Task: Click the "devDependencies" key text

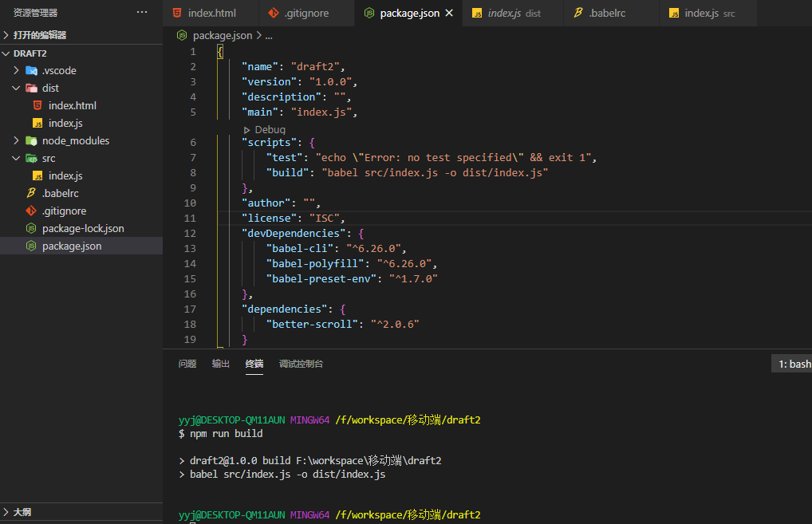Action: 294,233
